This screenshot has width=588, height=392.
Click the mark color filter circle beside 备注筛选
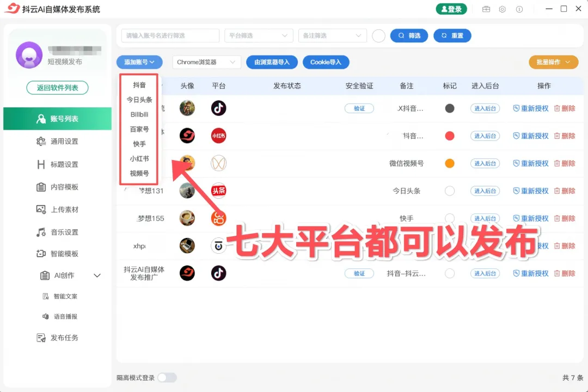click(x=379, y=35)
